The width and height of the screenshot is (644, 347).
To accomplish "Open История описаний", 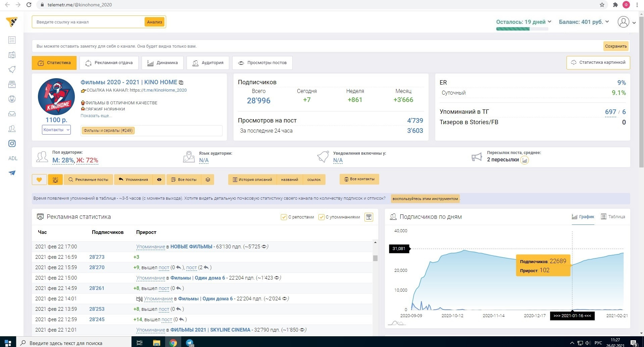I will [x=252, y=180].
